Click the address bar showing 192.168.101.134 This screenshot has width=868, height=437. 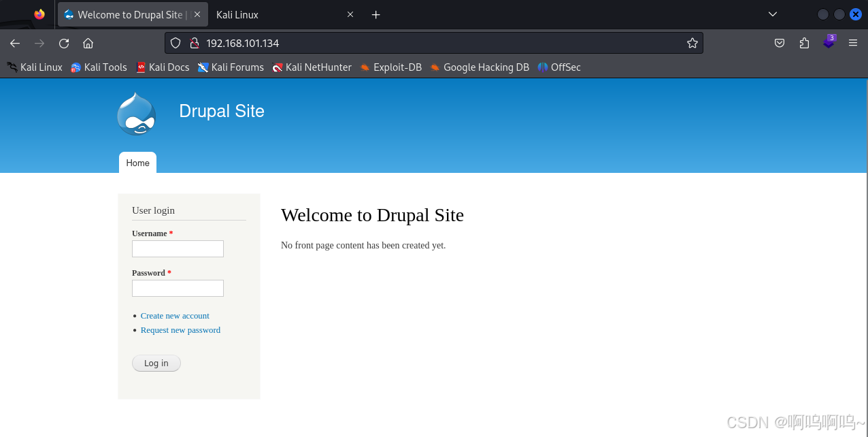(433, 43)
